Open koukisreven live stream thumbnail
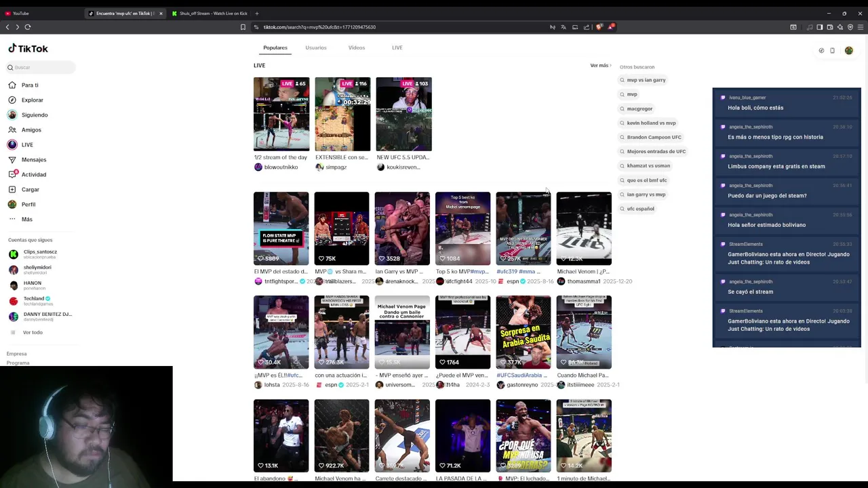Screen dimensions: 868x488 (x=403, y=114)
